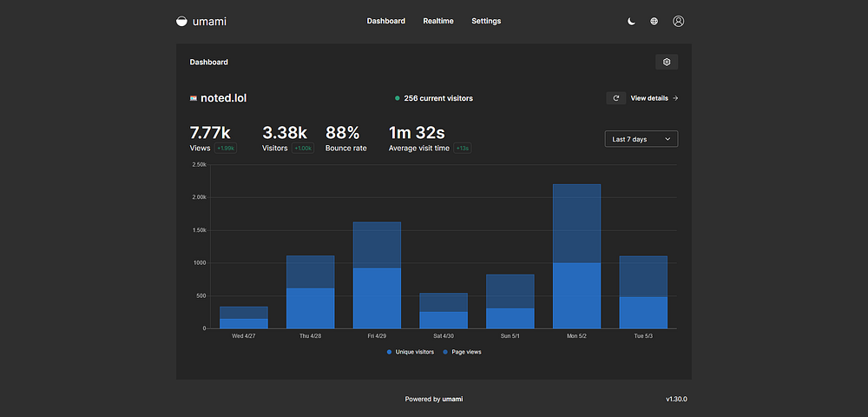Open the language globe menu
This screenshot has width=868, height=417.
[x=654, y=21]
